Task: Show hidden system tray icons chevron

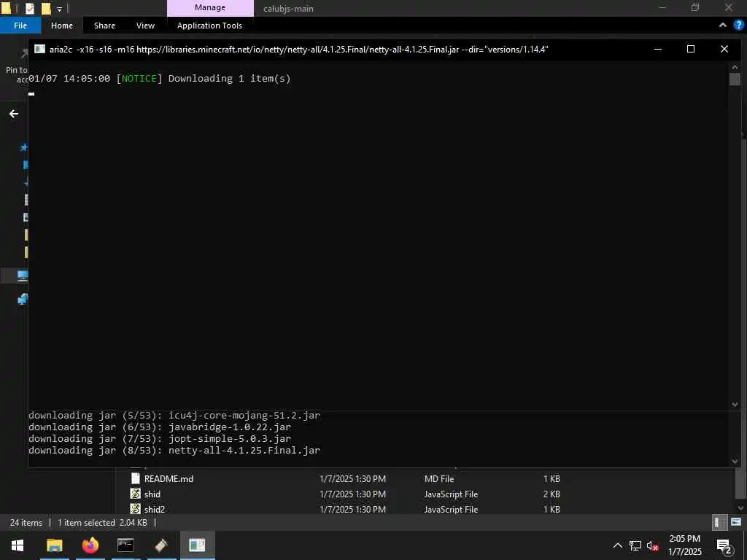Action: [617, 545]
